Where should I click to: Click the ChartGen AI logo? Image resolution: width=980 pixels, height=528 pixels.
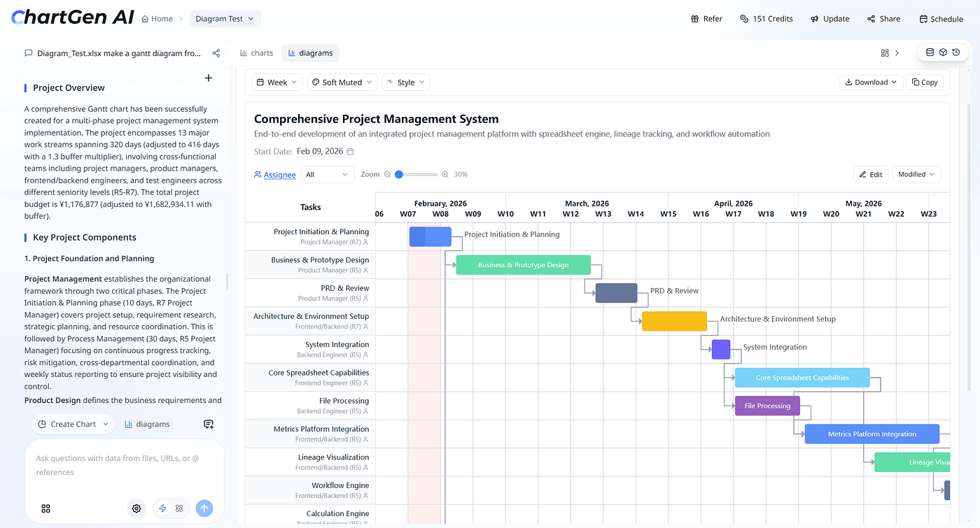72,17
